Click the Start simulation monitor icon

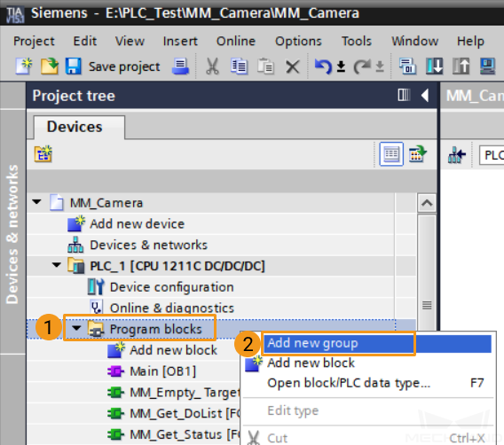[488, 66]
